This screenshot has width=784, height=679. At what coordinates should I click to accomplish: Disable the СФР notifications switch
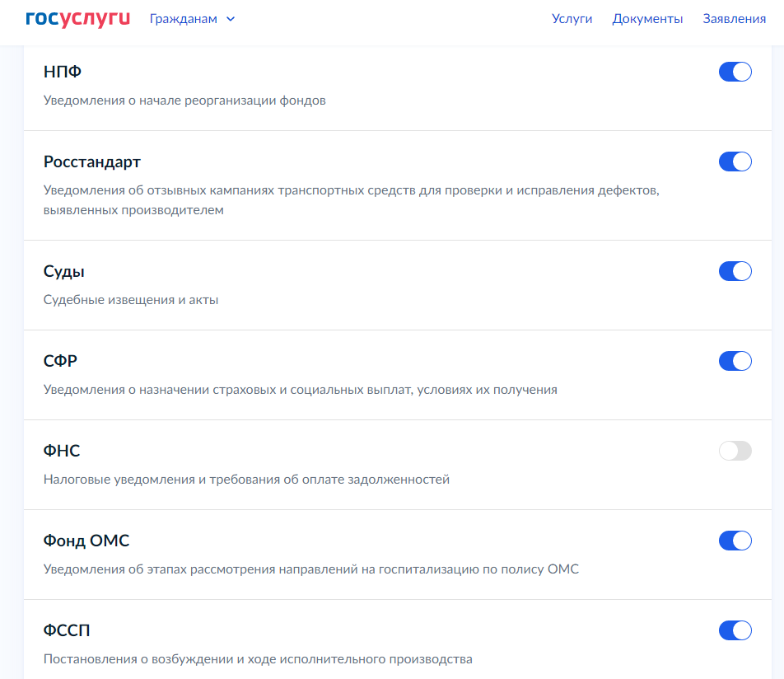coord(735,361)
